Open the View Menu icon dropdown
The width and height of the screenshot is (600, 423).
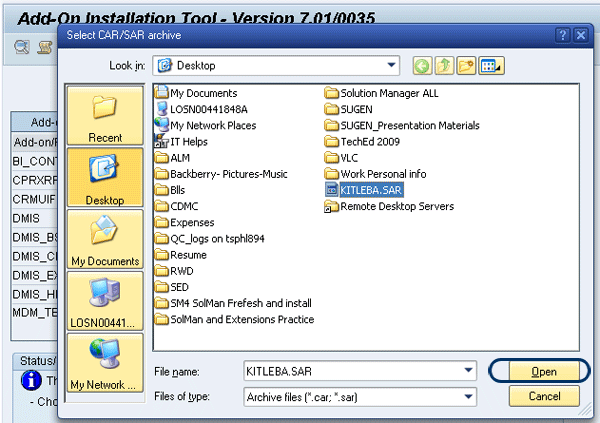click(492, 66)
